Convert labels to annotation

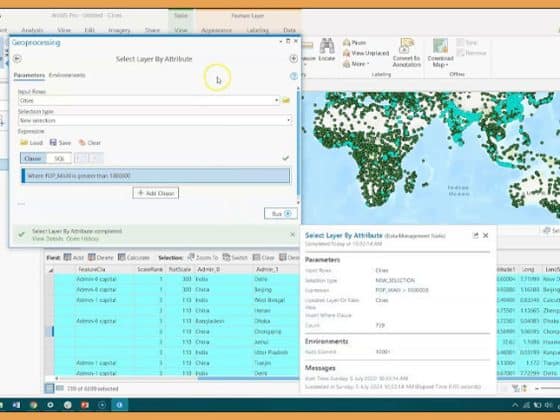[406, 53]
